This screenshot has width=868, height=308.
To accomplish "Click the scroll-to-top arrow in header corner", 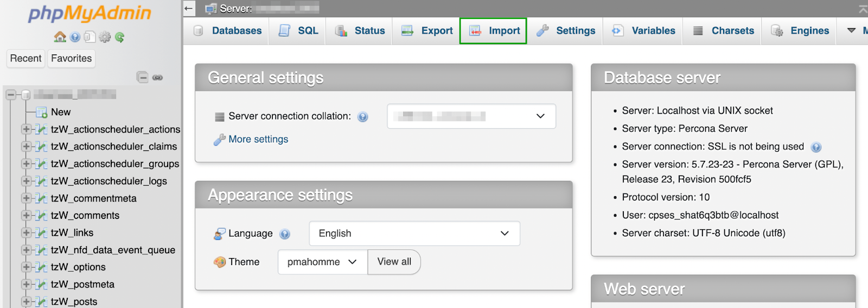I will click(863, 9).
